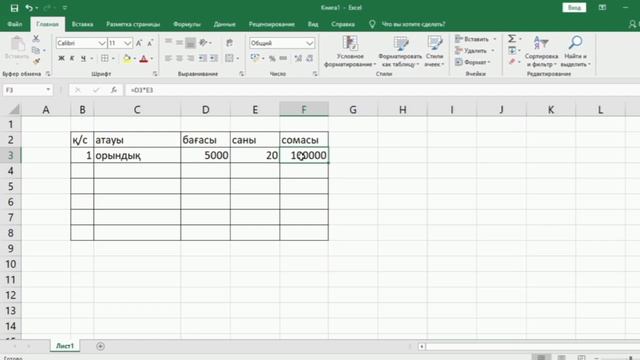Open the fill color dropdown arrow
Image resolution: width=640 pixels, height=360 pixels.
tap(135, 59)
